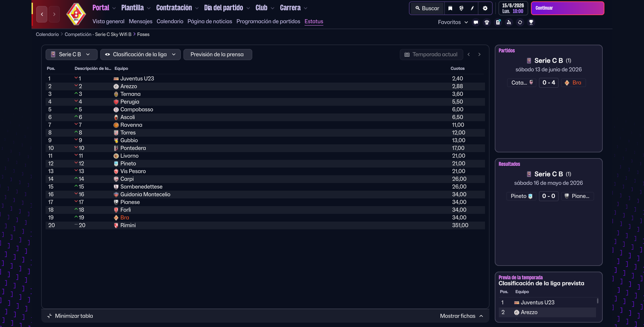The height and width of the screenshot is (327, 644).
Task: Click the circular arrows transfers shortcut
Action: [520, 22]
